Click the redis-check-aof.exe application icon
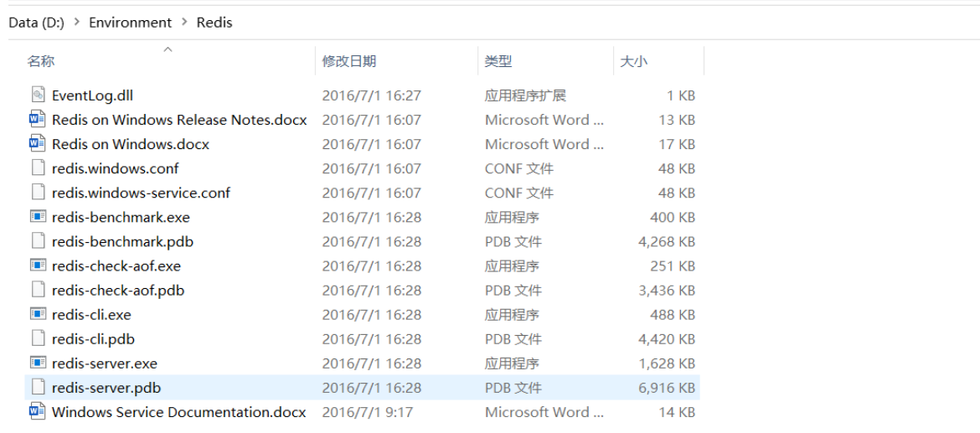Screen dimensions: 980x433 click(x=39, y=265)
